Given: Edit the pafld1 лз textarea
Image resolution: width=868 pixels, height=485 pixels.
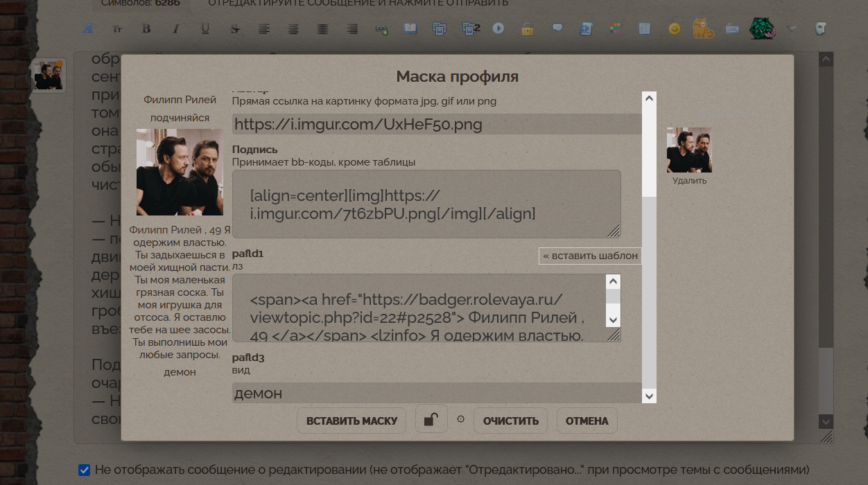Looking at the screenshot, I should [x=426, y=308].
